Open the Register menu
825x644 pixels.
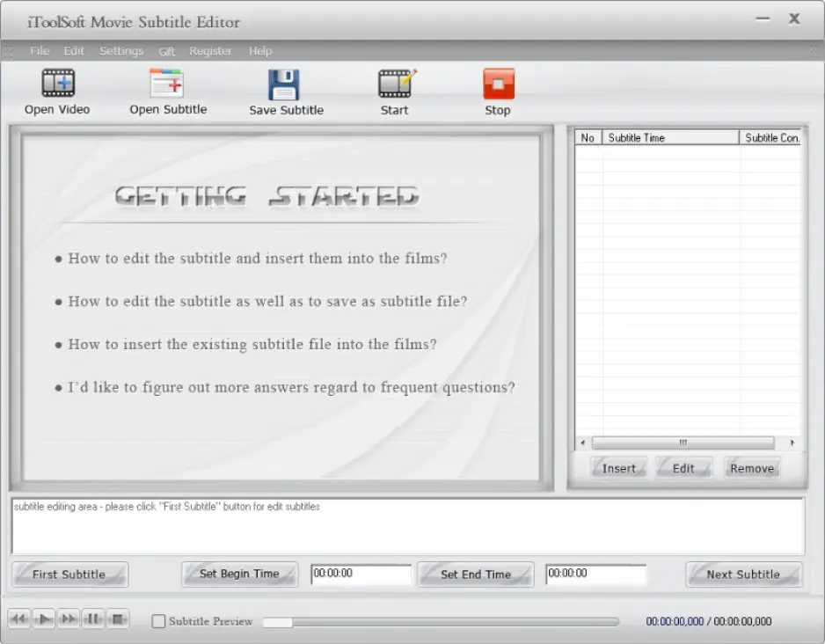point(210,50)
